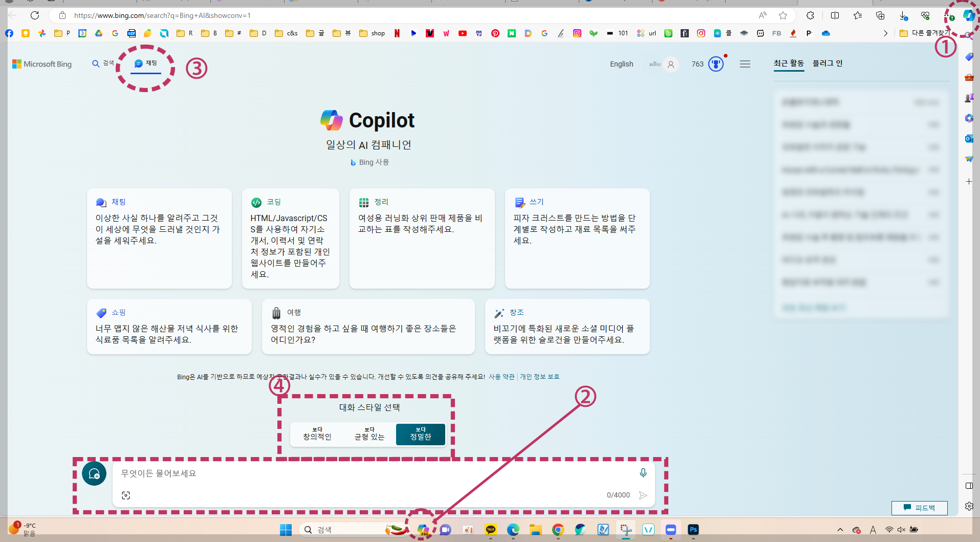Open KakaoTalk from the taskbar

(x=491, y=530)
